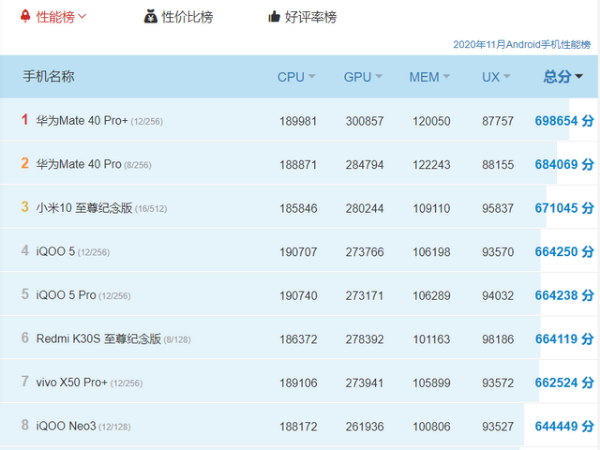Click rank number 4
Viewport: 600px width, 450px height.
[24, 250]
